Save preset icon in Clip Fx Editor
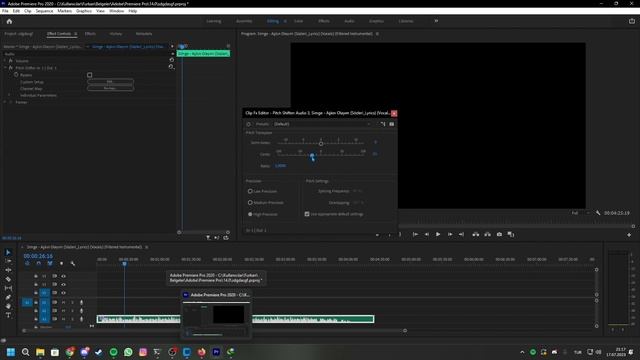 tap(383, 124)
